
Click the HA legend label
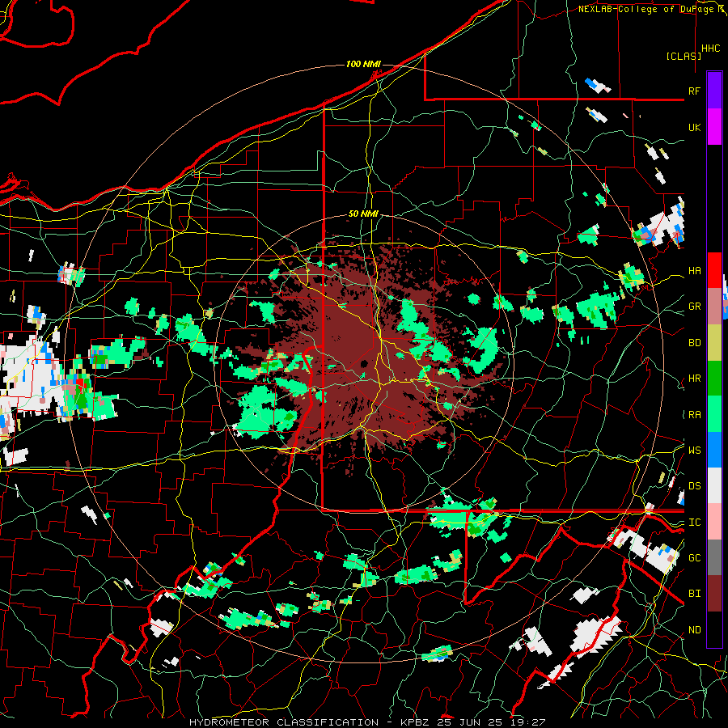point(695,271)
